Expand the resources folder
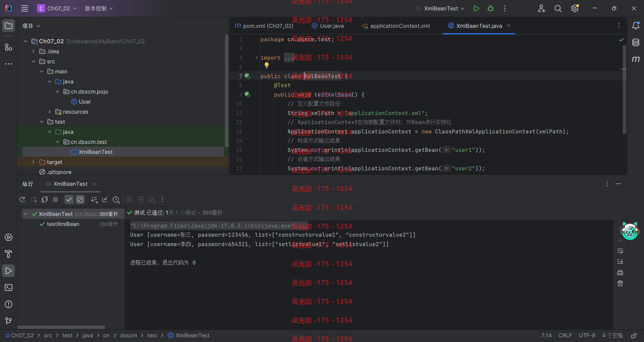644x342 pixels. tap(50, 112)
